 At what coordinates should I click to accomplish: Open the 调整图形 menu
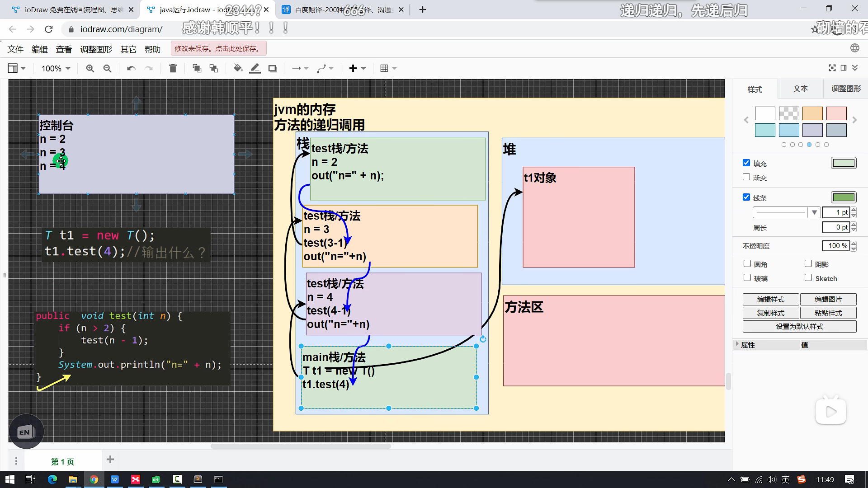(x=96, y=49)
